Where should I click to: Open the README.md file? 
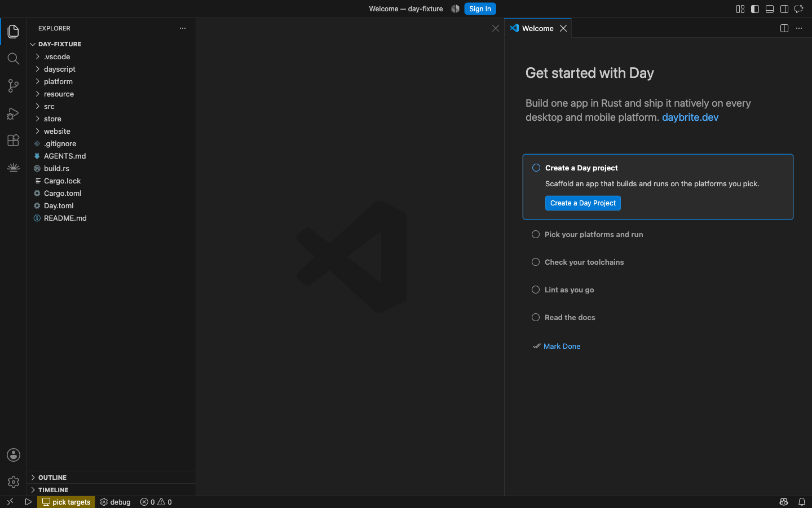(x=111, y=218)
